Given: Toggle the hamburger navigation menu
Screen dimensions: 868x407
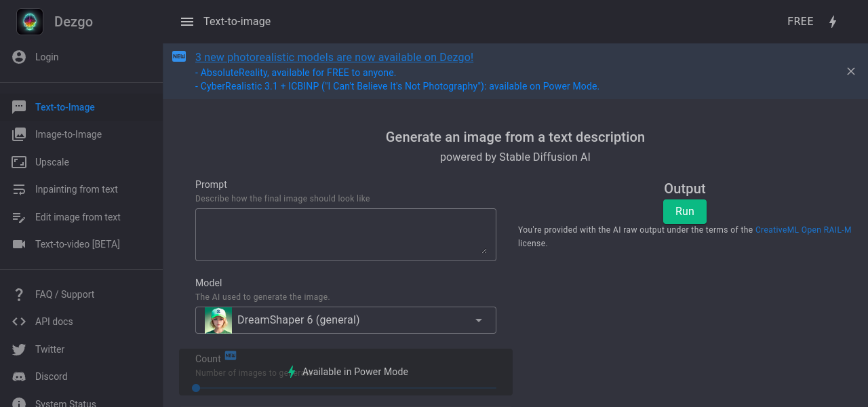Looking at the screenshot, I should coord(187,22).
